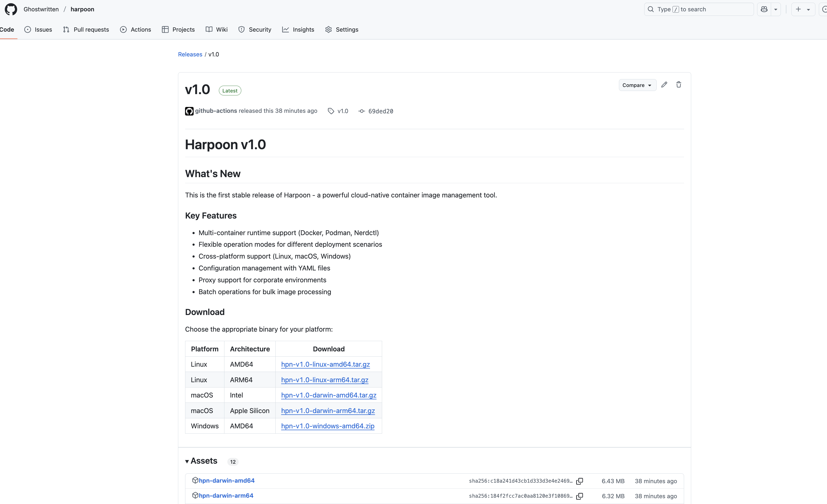The width and height of the screenshot is (827, 504).
Task: Download hpn-v1.0-darwin-amd64.tar.gz
Action: pos(329,395)
